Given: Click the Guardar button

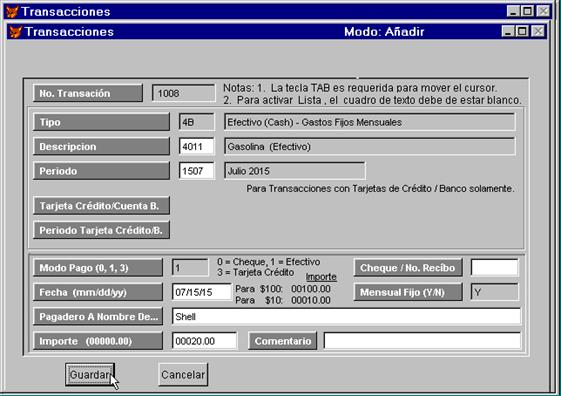Looking at the screenshot, I should [90, 375].
